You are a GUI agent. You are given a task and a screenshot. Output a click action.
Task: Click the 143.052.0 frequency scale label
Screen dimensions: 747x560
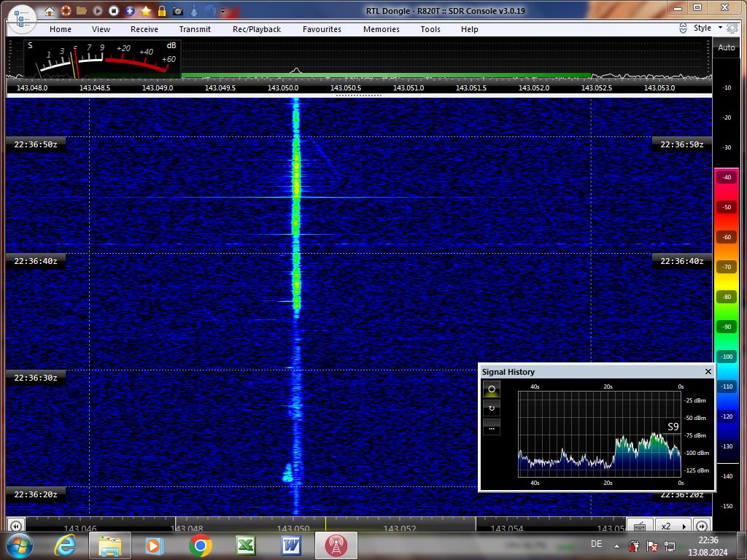[x=533, y=87]
